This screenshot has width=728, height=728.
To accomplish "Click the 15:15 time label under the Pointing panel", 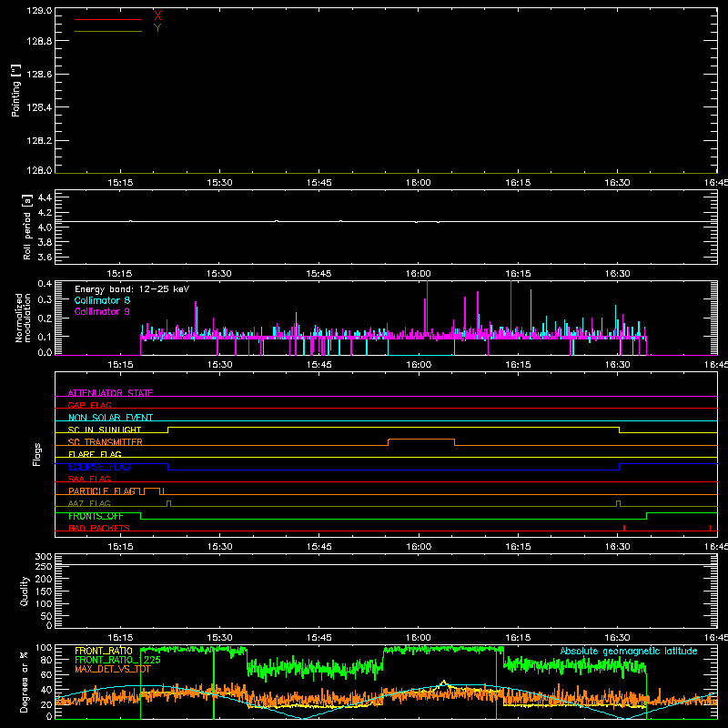I will 120,183.
